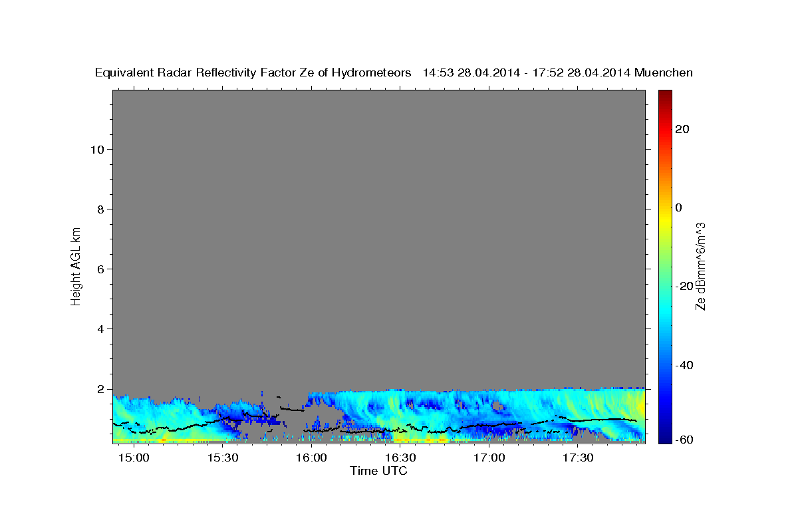Click the height axis label '8'

100,209
